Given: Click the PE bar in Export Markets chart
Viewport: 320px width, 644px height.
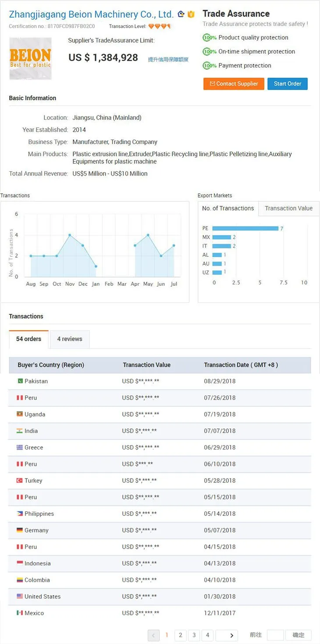Looking at the screenshot, I should point(245,228).
